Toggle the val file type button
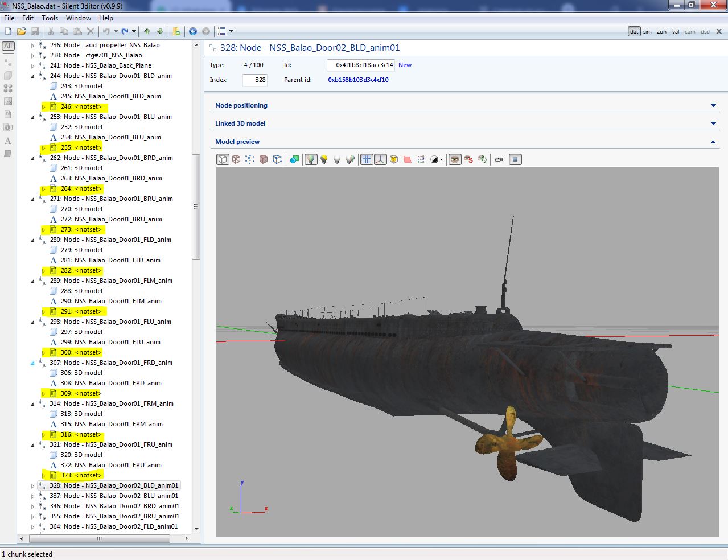 [x=676, y=32]
